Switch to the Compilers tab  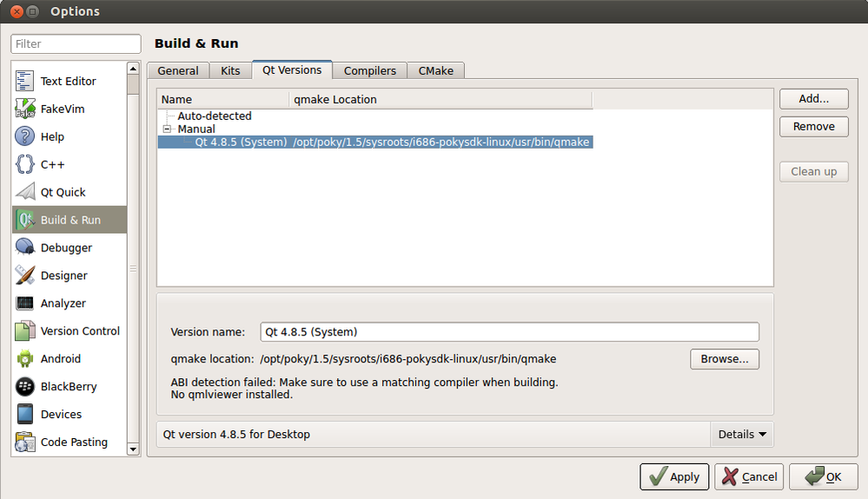point(369,70)
